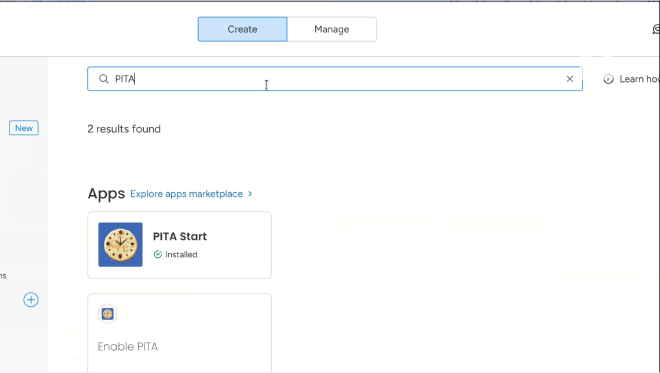
Task: Click the New badge in sidebar
Action: click(x=24, y=128)
